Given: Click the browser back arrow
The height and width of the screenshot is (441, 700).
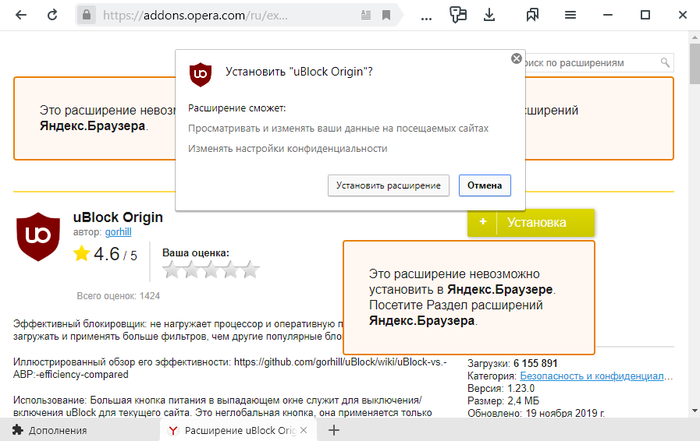Looking at the screenshot, I should tap(21, 15).
